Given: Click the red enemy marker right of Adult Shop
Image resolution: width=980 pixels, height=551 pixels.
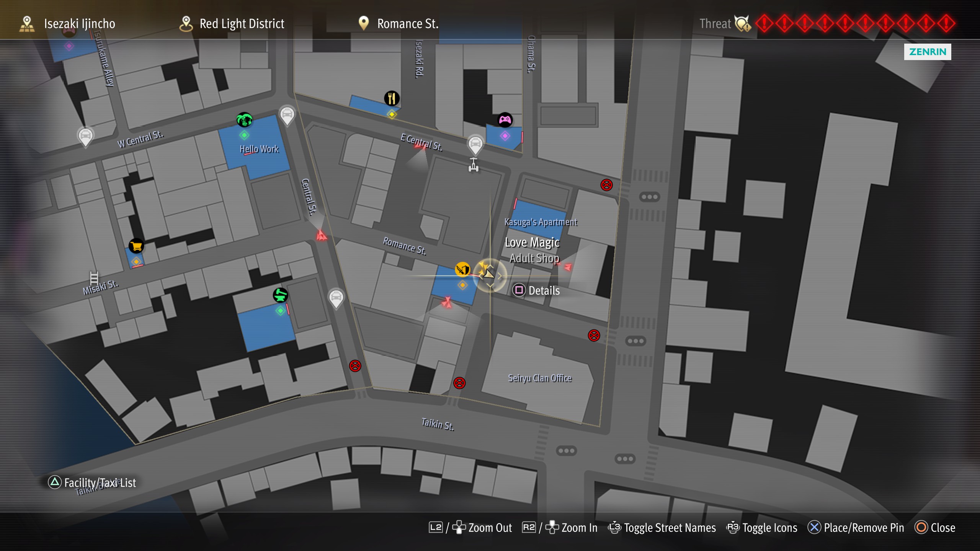Looking at the screenshot, I should pos(568,267).
